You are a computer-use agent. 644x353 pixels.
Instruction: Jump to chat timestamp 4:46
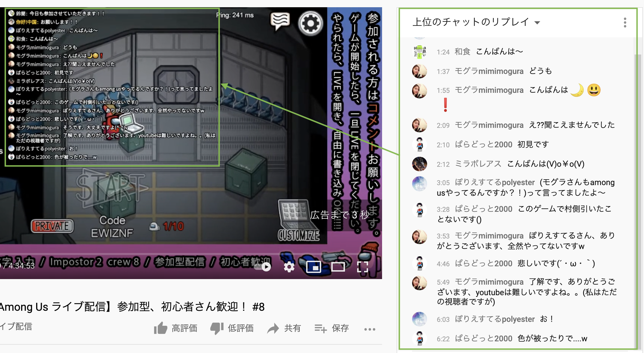coord(443,264)
